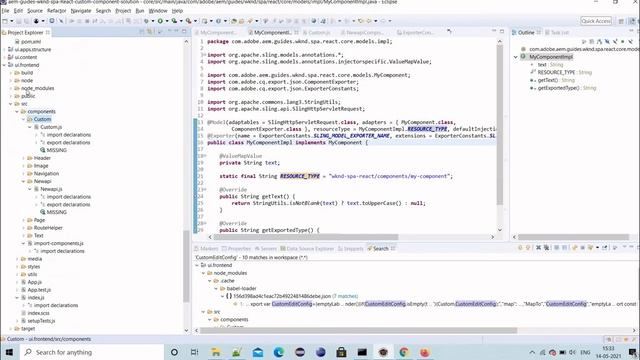Click the Link with Editor icon in Project Explorer

point(150,32)
